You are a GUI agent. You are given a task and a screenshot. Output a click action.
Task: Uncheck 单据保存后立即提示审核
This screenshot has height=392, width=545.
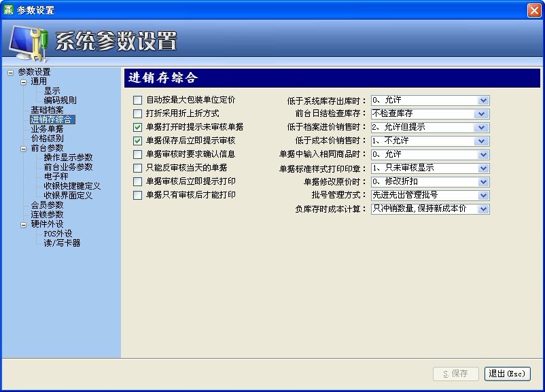(138, 141)
